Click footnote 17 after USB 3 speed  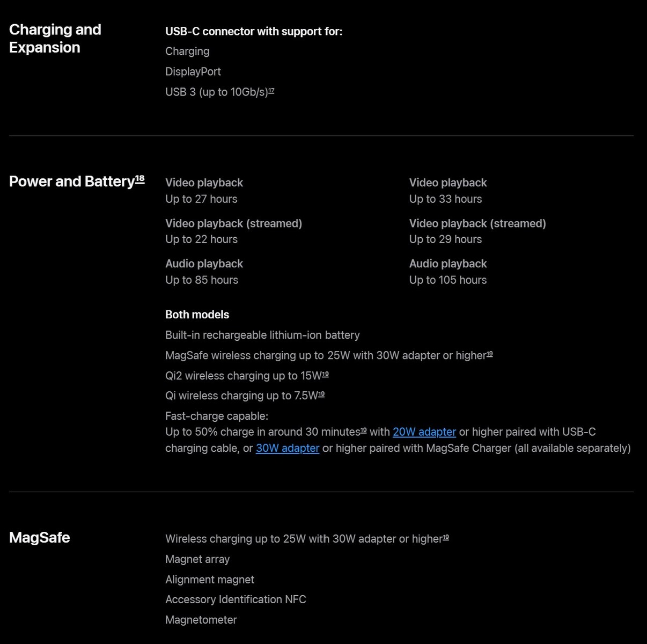(271, 91)
